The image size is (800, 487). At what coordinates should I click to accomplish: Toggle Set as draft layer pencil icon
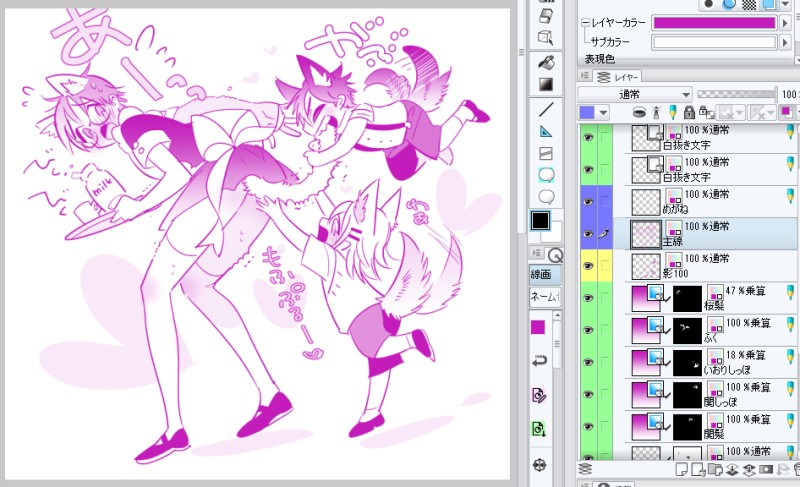pyautogui.click(x=672, y=112)
